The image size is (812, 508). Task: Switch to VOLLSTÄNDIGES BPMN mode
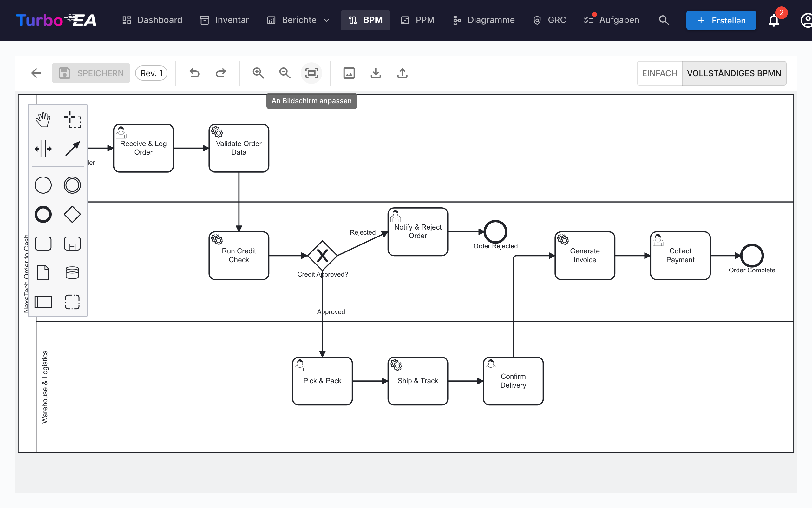(x=734, y=73)
